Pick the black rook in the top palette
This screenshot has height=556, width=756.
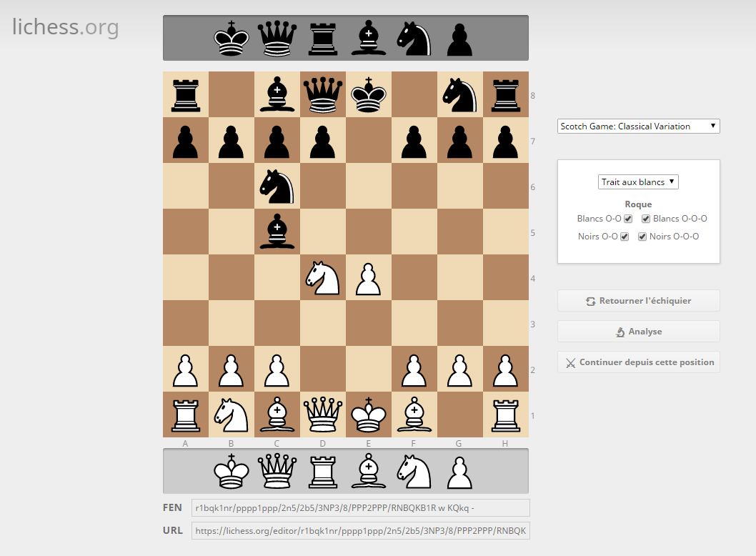pos(322,37)
